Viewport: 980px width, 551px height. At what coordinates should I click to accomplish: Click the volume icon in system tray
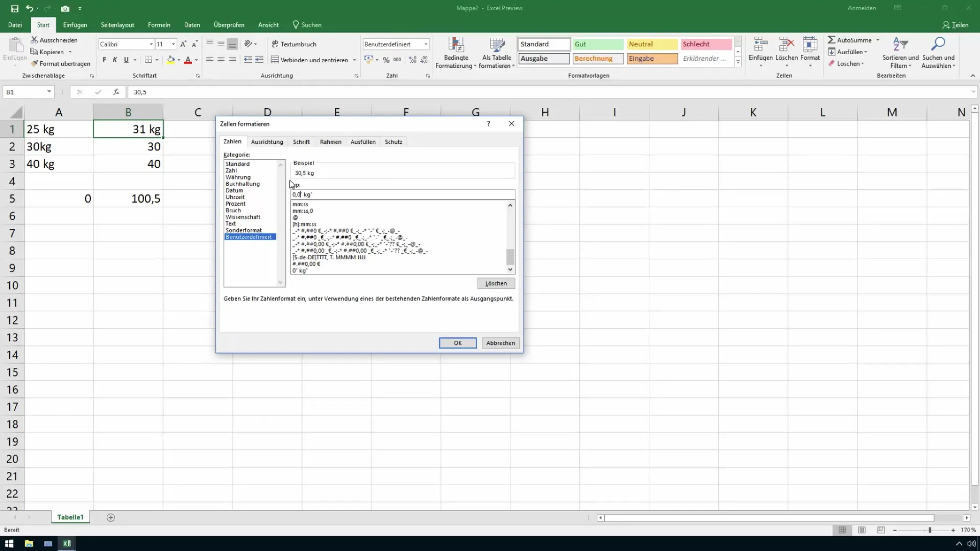pyautogui.click(x=971, y=543)
